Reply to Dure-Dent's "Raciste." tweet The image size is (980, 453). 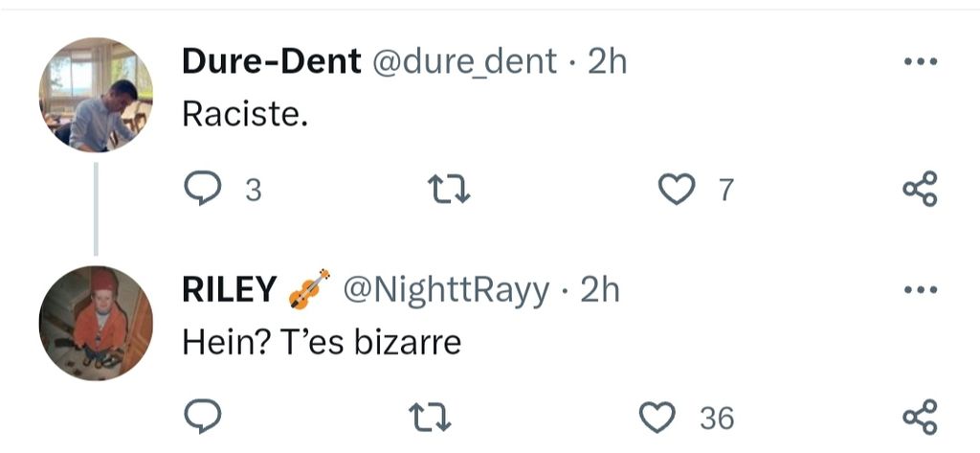point(203,191)
